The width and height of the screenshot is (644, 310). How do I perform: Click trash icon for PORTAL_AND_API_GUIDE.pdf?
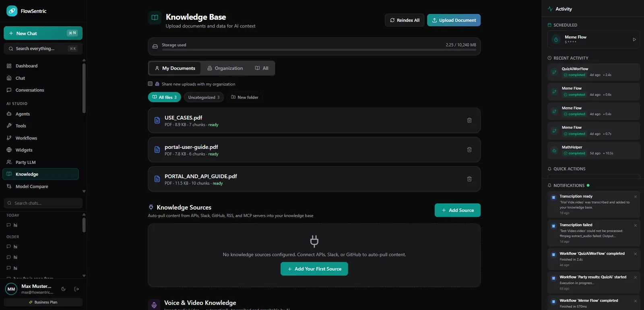click(x=469, y=179)
